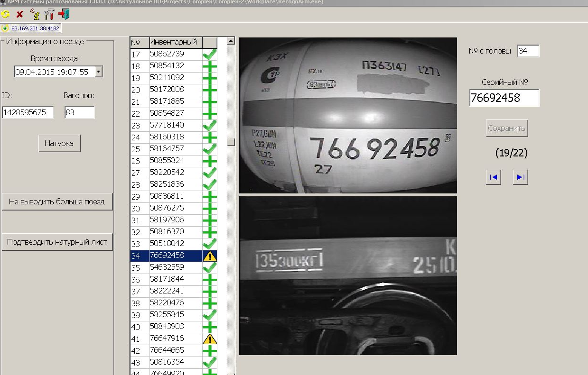The height and width of the screenshot is (375, 588).
Task: Select inventory number 76647916 in the list
Action: coord(167,339)
